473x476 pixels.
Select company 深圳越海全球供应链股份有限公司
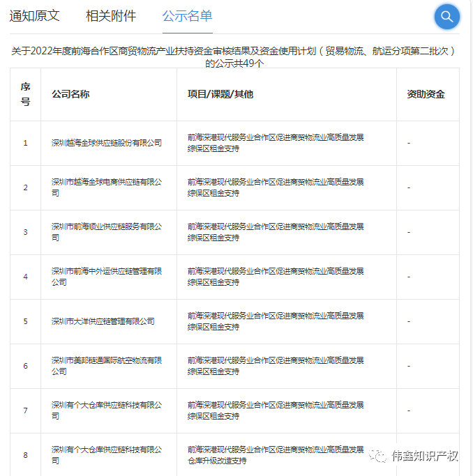point(107,143)
